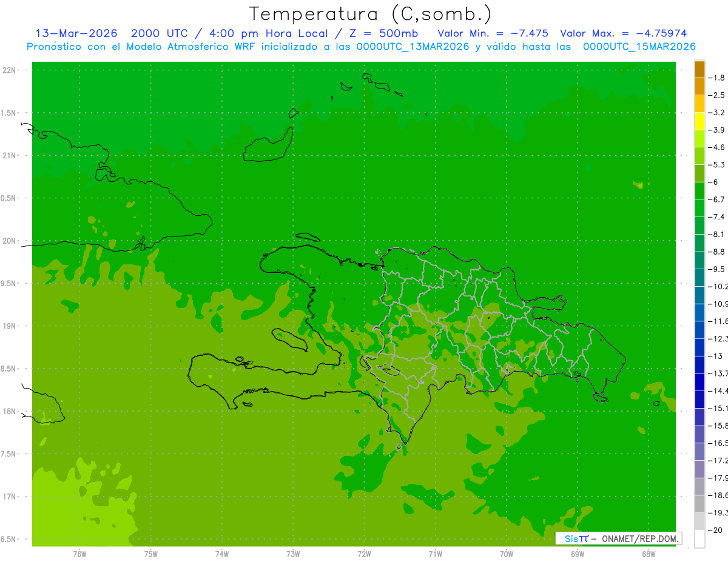Click the '20N' latitude label
Screen dimensions: 728x562
[x=10, y=241]
